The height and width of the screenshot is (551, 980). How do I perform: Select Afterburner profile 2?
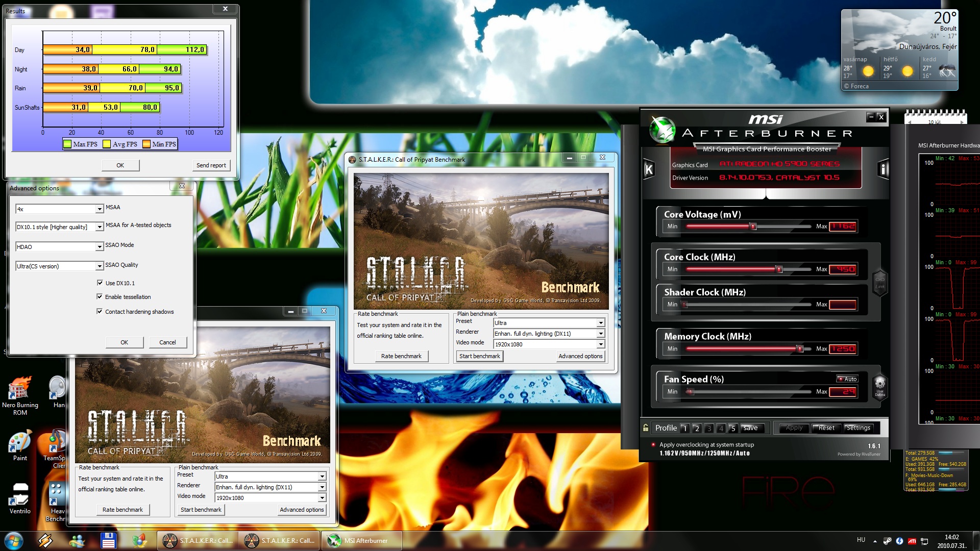(697, 429)
